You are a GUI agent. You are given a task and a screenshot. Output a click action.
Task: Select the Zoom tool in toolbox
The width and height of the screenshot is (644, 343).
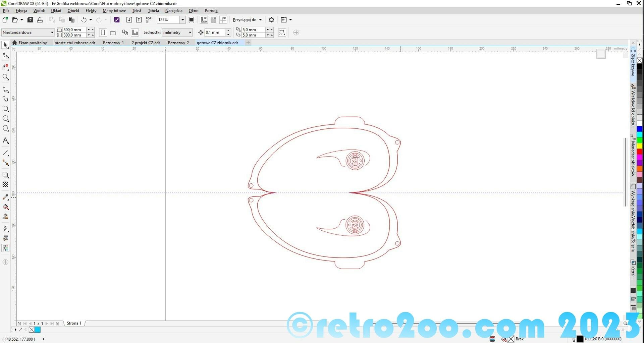(x=5, y=77)
